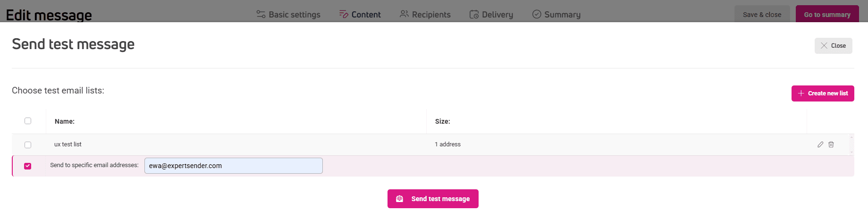This screenshot has height=220, width=868.
Task: Click the Send test message button
Action: point(433,199)
